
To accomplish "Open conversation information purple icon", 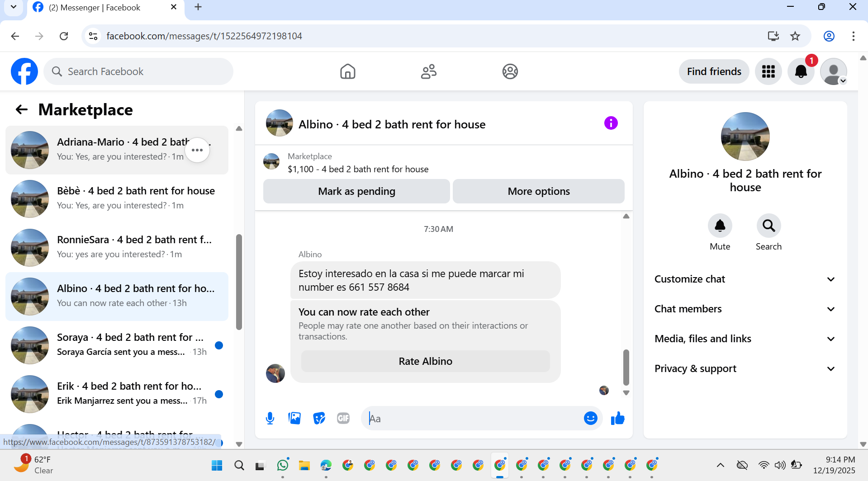I will coord(611,123).
